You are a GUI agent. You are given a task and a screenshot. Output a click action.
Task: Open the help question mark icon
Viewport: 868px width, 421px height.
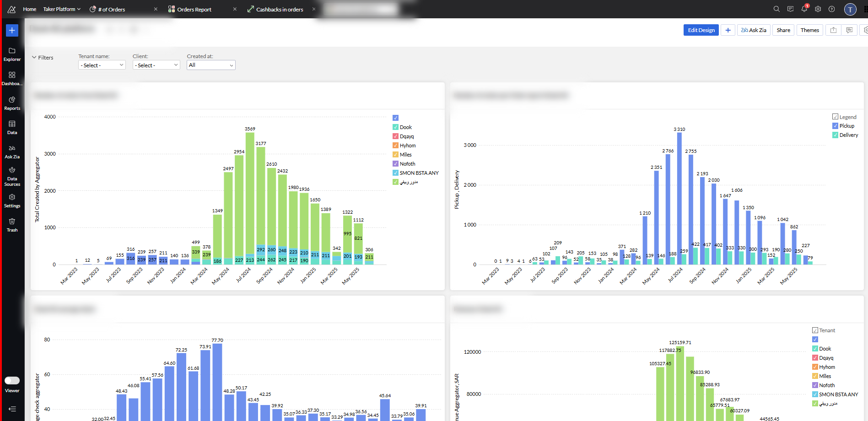click(831, 9)
